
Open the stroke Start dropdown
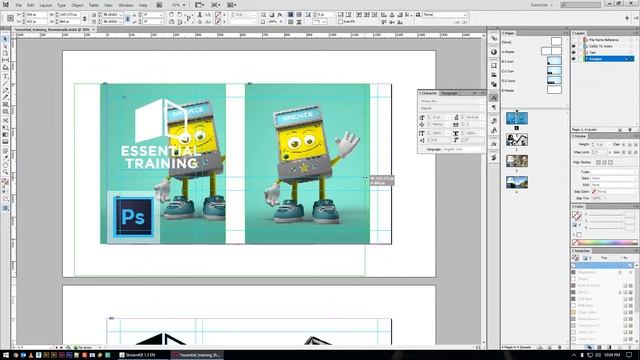click(614, 178)
